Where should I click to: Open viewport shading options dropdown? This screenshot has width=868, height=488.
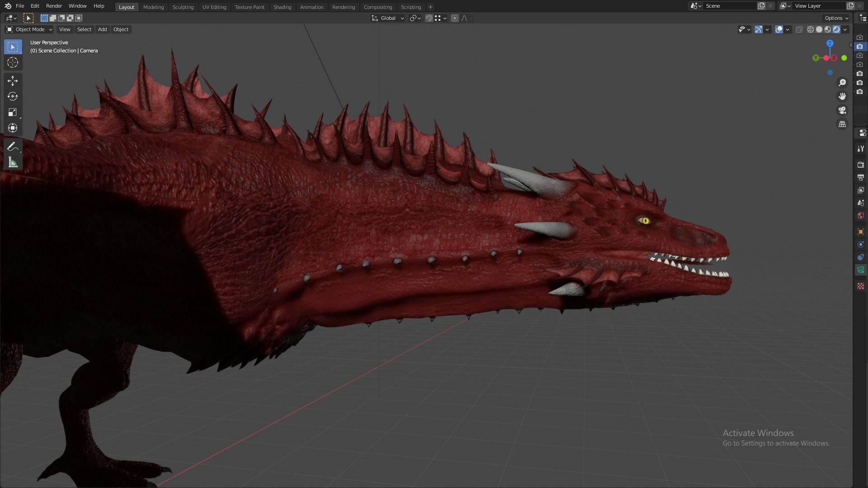[x=845, y=29]
